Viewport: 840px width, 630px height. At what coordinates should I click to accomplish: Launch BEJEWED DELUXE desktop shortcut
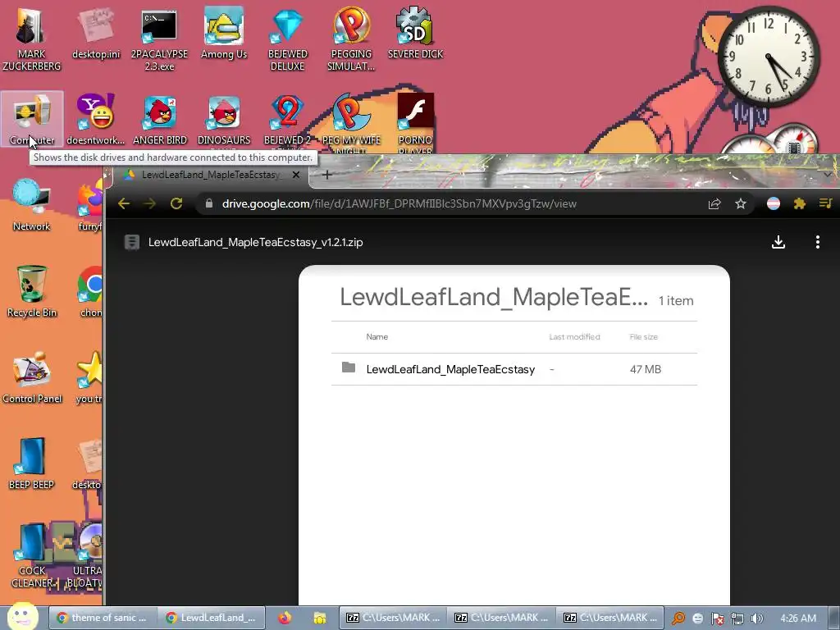[288, 41]
